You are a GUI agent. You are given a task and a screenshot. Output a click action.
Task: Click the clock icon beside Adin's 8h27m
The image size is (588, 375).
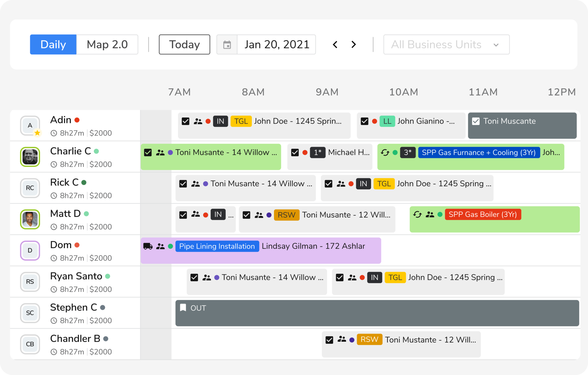[53, 133]
